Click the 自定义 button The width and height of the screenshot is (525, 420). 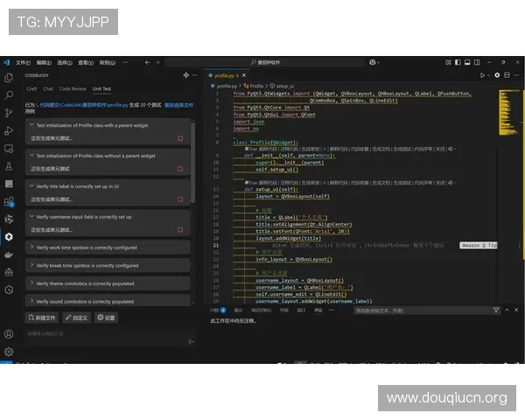[x=76, y=318]
